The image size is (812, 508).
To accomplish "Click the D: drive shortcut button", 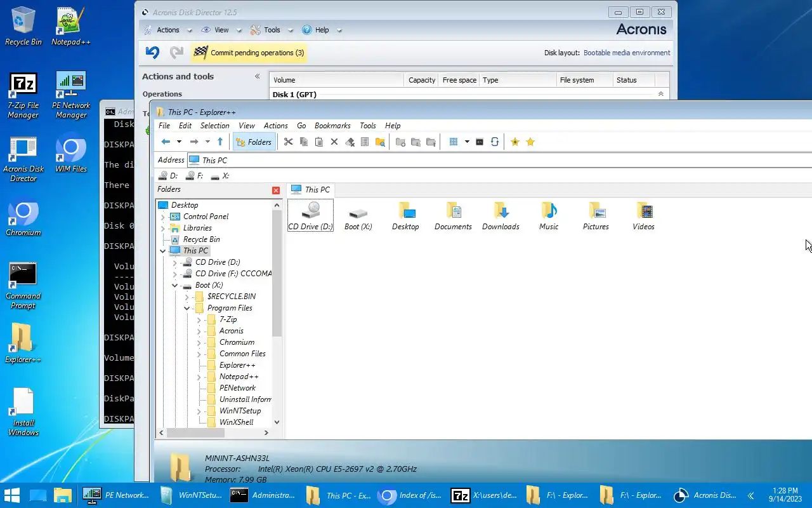I will [168, 176].
